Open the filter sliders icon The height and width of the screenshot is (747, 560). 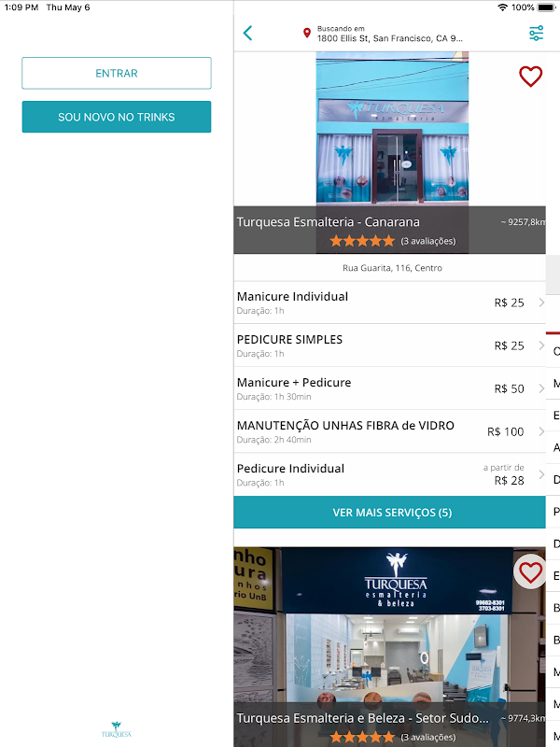pyautogui.click(x=536, y=34)
